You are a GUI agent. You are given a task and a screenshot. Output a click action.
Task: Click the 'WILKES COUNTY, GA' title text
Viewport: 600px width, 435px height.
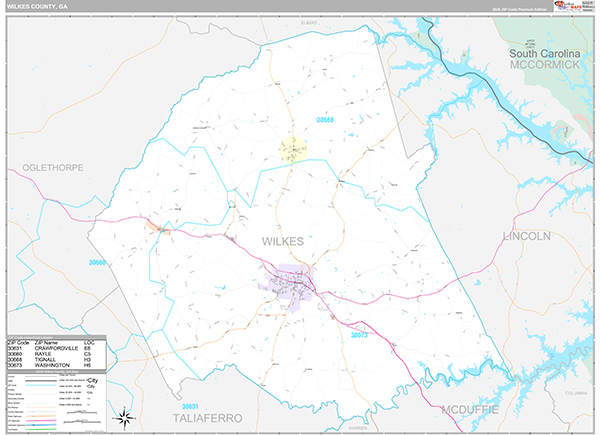tap(37, 7)
